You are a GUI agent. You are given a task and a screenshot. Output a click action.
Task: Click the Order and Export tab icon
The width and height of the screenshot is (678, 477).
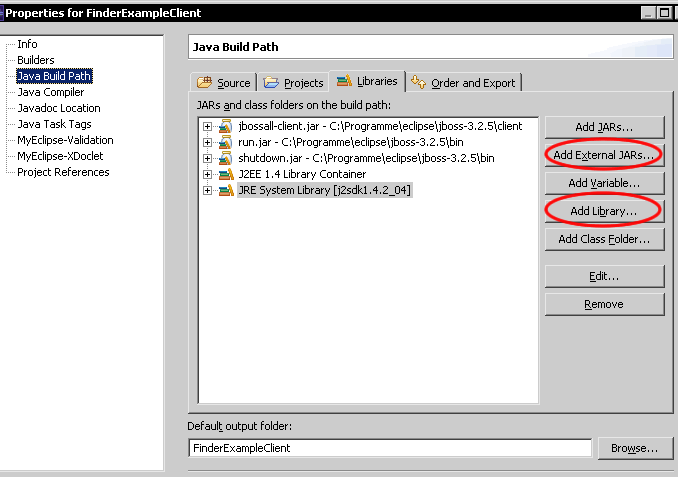418,82
